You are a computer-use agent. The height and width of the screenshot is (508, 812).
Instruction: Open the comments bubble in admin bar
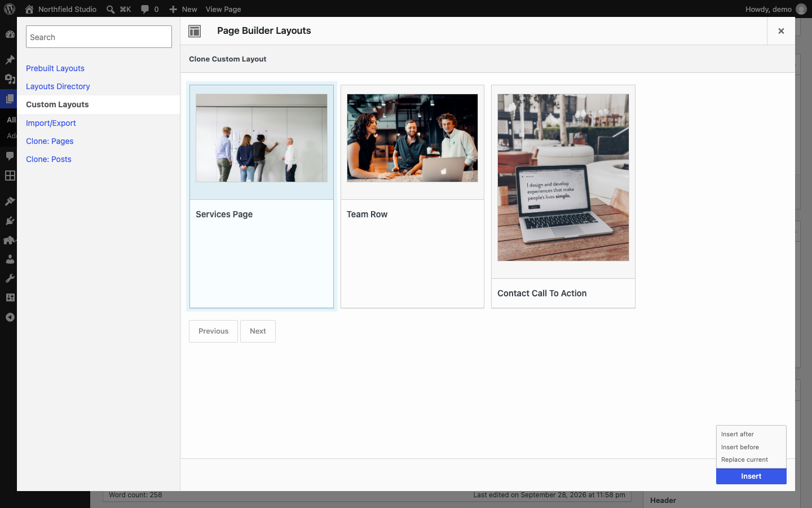(145, 9)
